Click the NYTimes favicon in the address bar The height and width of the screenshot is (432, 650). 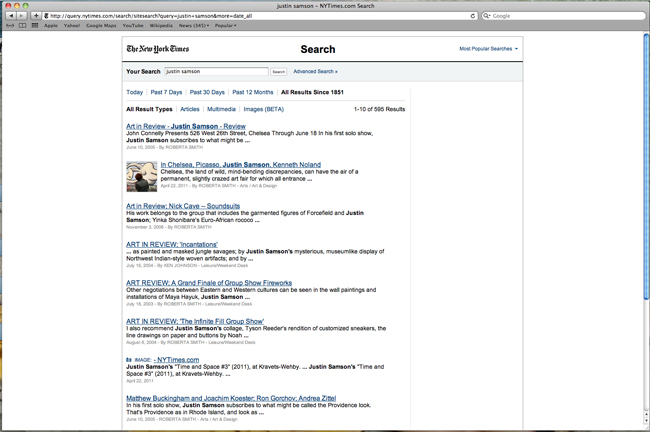46,16
